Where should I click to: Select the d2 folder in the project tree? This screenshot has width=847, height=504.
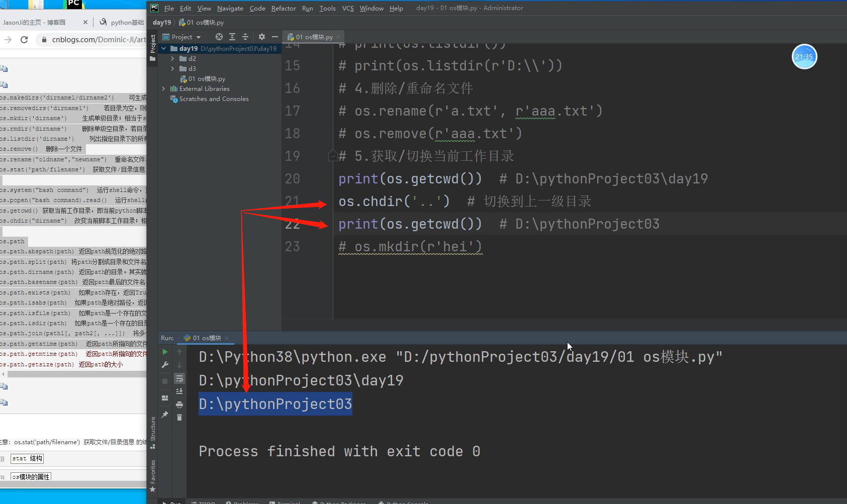pyautogui.click(x=188, y=59)
